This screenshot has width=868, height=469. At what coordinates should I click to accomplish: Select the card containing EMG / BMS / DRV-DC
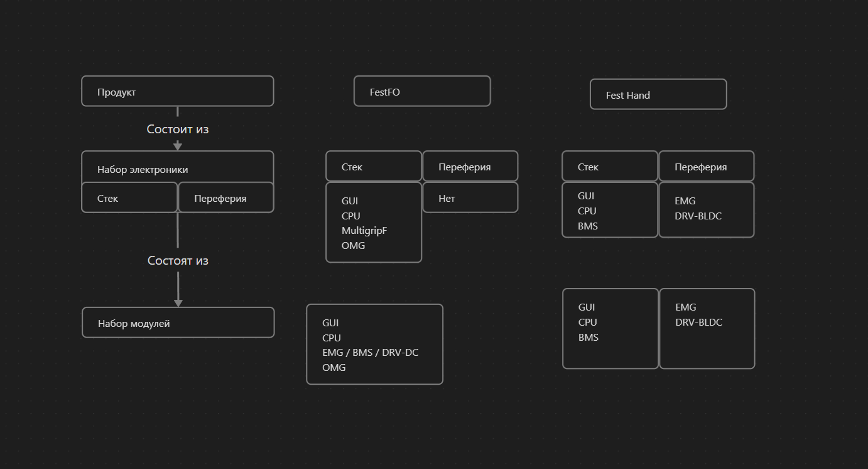[374, 345]
